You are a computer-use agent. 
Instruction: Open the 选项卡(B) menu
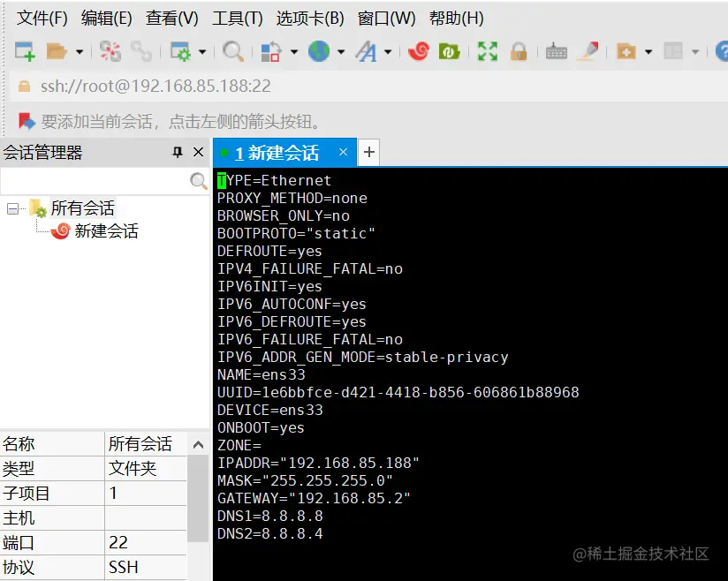310,18
